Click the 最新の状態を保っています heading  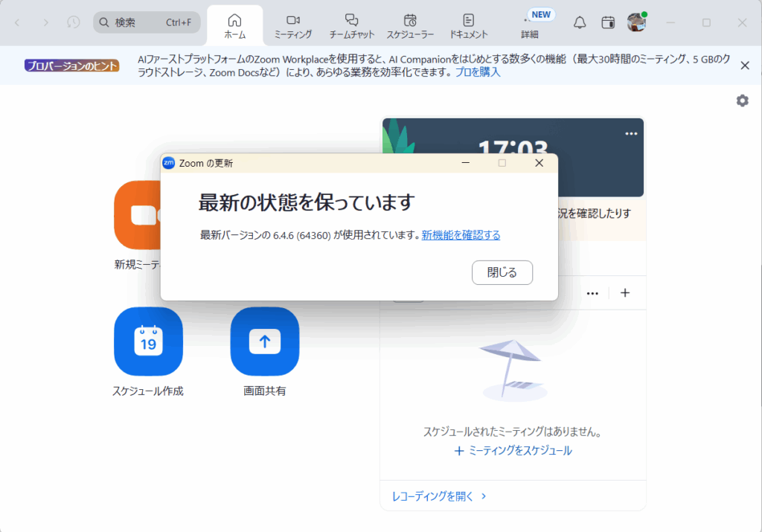coord(307,202)
